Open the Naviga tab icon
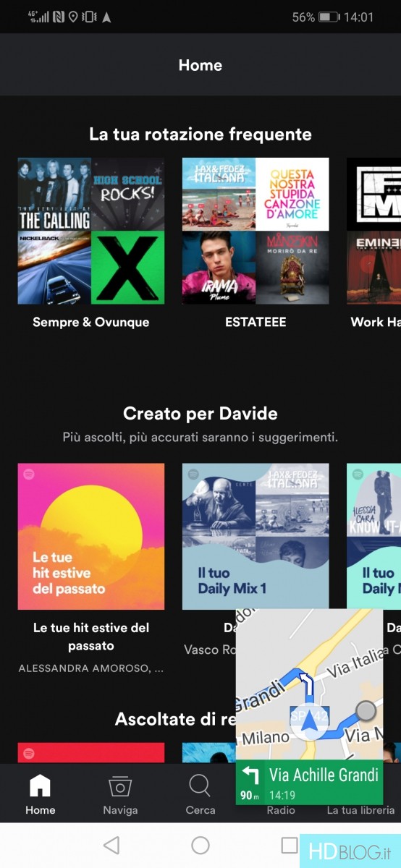Screen dimensions: 401x868 pyautogui.click(x=120, y=786)
